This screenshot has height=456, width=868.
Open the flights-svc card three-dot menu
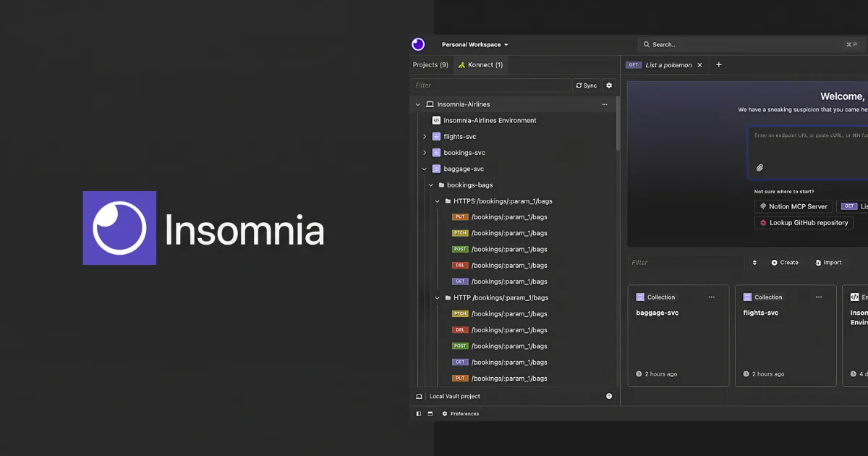click(x=819, y=297)
